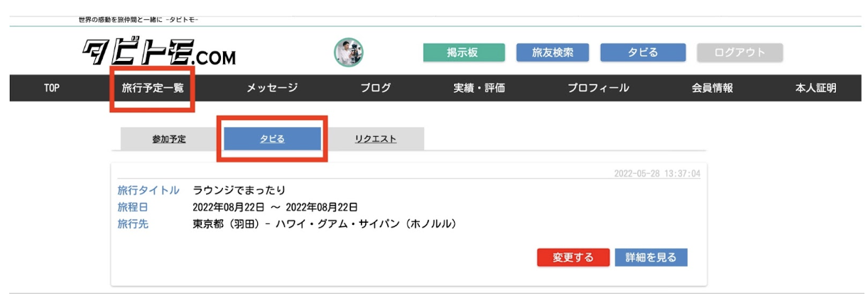Click the ラウンジでまったり trip title text

click(239, 190)
